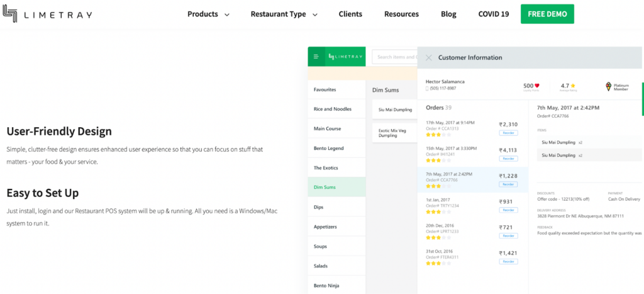The height and width of the screenshot is (294, 644).
Task: Open the hamburger menu in POS panel
Action: (316, 57)
